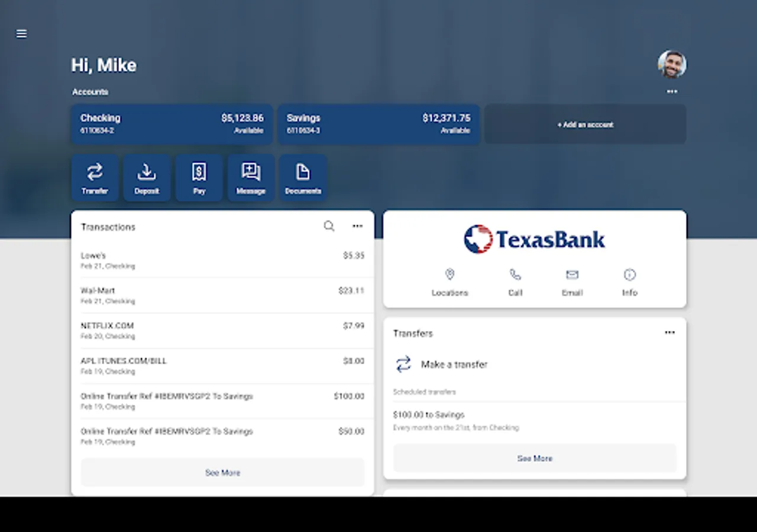
Task: Open bank Locations
Action: tap(449, 282)
